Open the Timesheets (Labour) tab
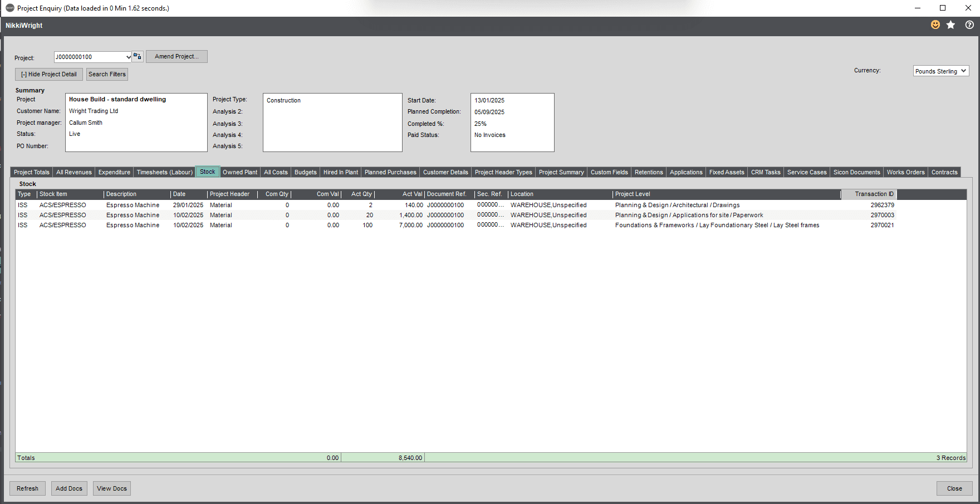Image resolution: width=980 pixels, height=504 pixels. (x=165, y=172)
